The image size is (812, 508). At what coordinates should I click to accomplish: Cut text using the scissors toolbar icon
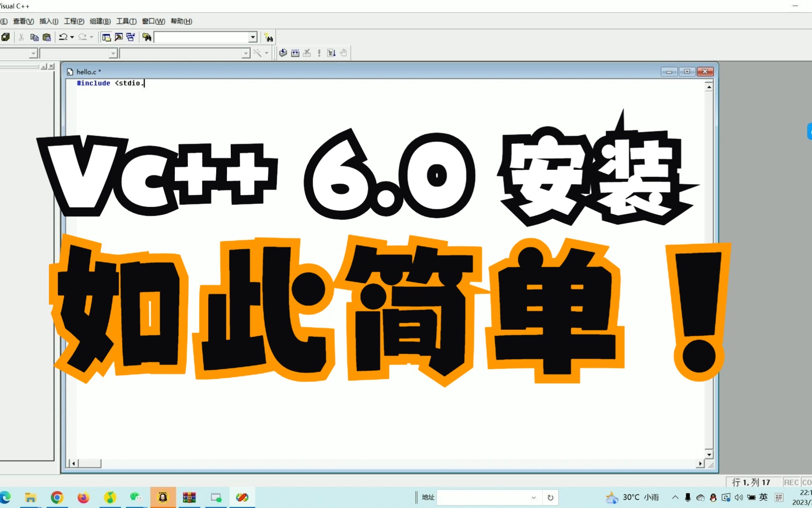point(21,37)
